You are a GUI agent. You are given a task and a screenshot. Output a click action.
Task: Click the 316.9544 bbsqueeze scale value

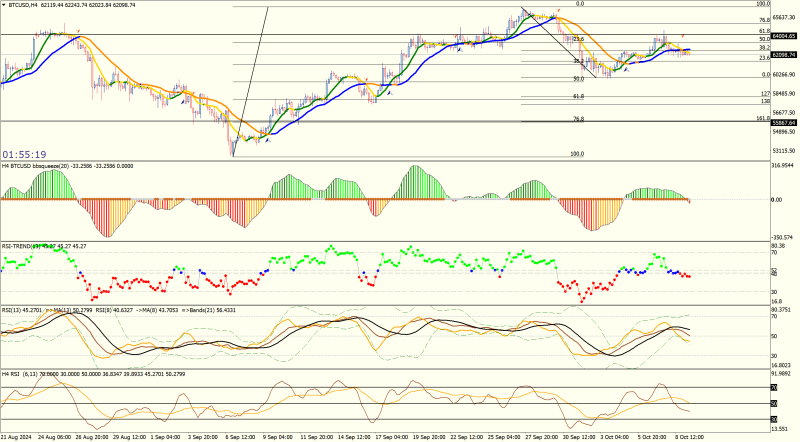click(x=783, y=165)
